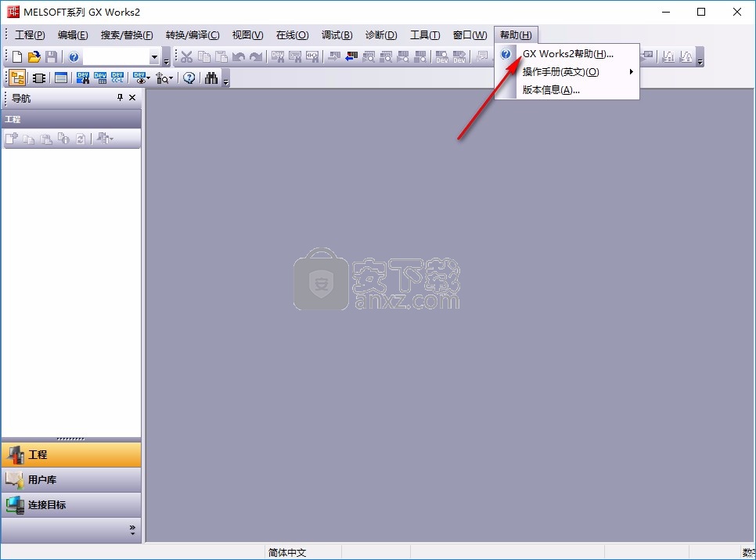Click the Open project folder icon
The width and height of the screenshot is (756, 560).
[34, 57]
